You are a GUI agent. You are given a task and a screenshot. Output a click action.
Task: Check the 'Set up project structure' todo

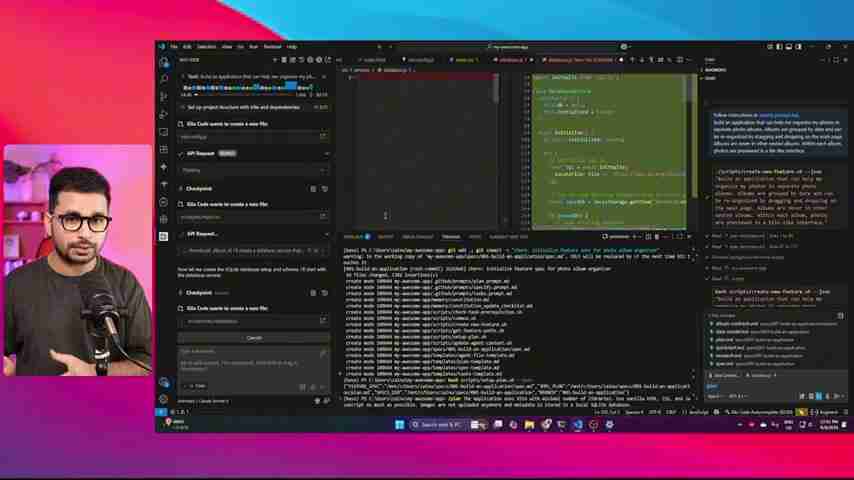(x=182, y=108)
